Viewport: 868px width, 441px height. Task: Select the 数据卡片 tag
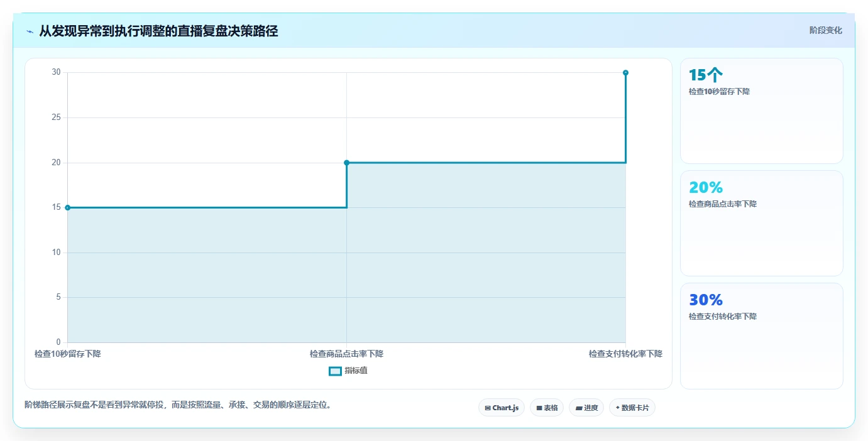632,408
